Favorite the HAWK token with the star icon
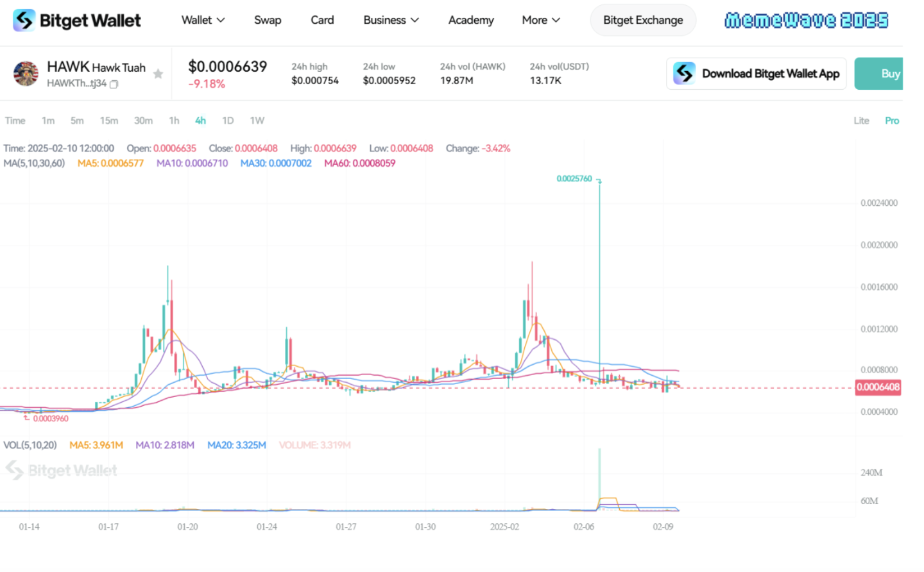924x572 pixels. tap(158, 74)
